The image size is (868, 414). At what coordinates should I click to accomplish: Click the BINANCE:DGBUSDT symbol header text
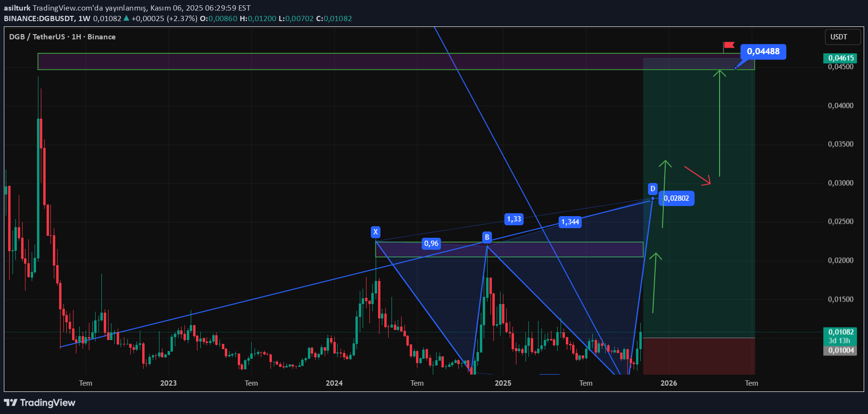(x=39, y=19)
